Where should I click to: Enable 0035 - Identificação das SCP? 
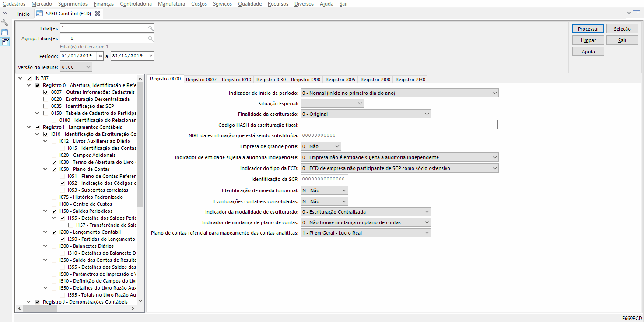[x=45, y=107]
